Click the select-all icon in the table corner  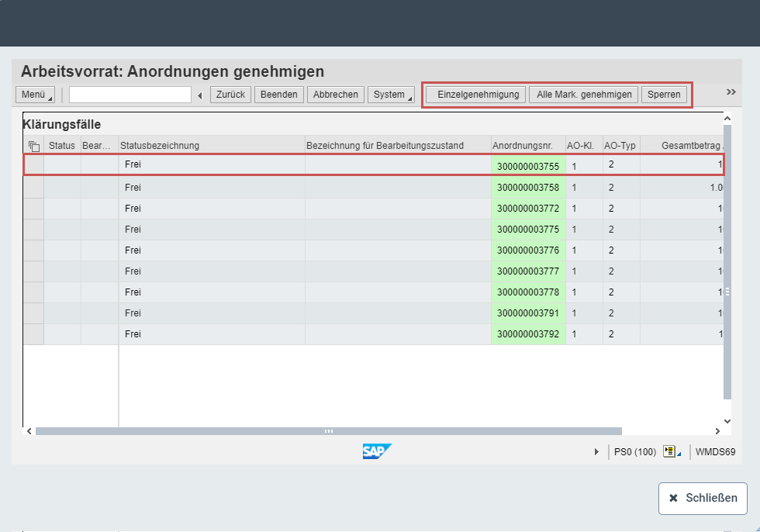(x=33, y=144)
